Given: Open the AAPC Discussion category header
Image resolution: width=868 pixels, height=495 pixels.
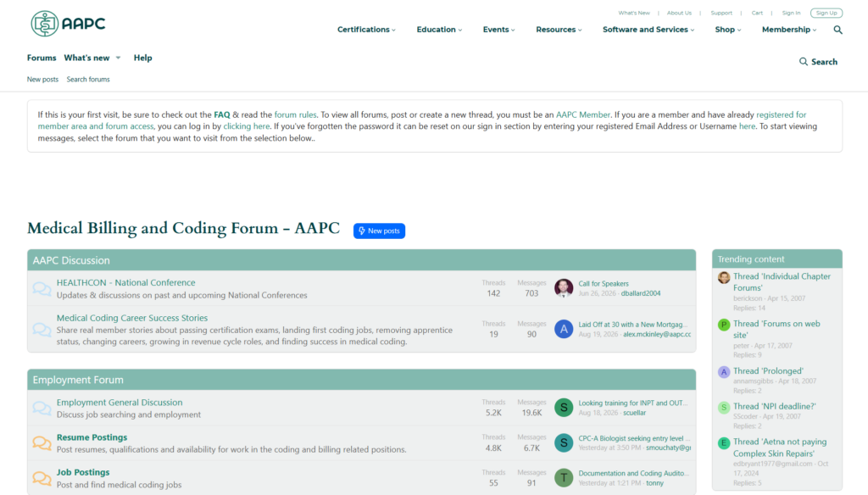Looking at the screenshot, I should 71,260.
